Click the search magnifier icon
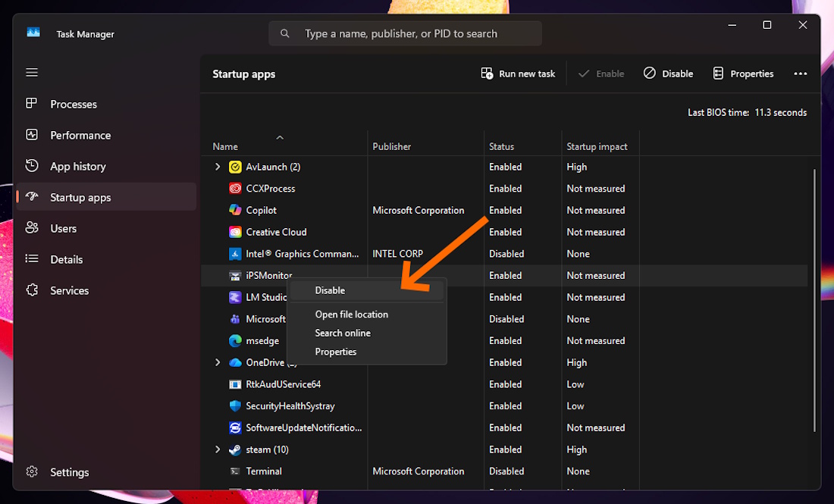Screen dimensions: 834x504 point(285,33)
